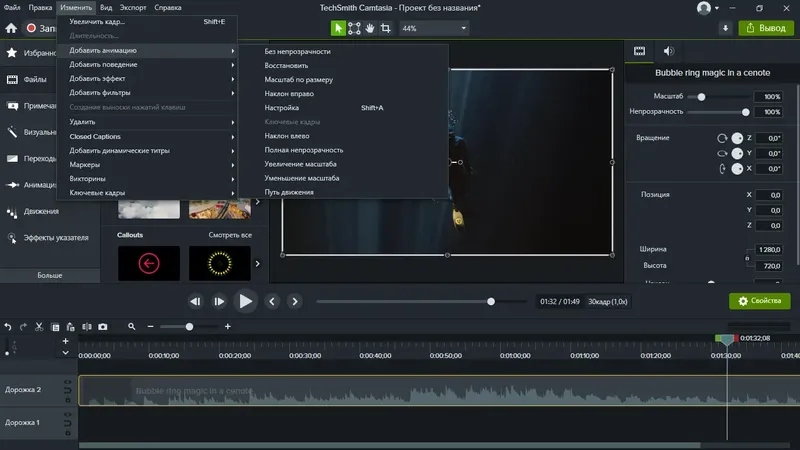The height and width of the screenshot is (450, 800).
Task: Undo last action with the undo arrow
Action: point(8,326)
